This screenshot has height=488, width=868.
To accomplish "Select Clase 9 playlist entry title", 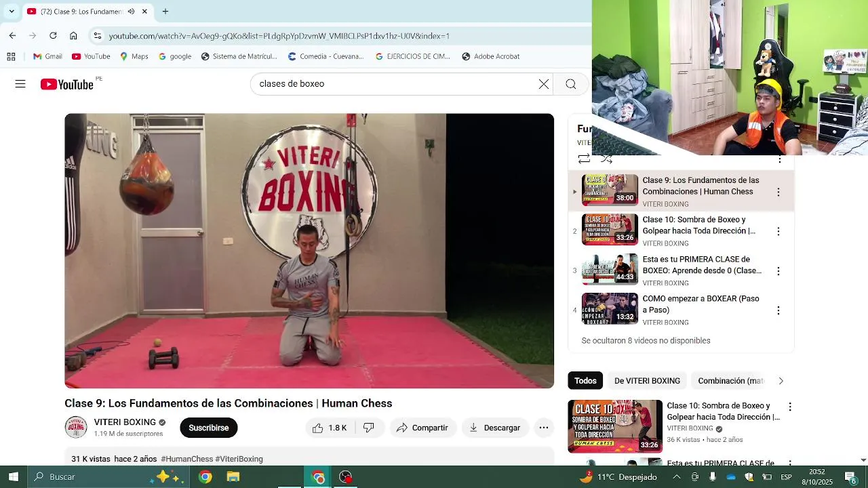I will [x=701, y=186].
